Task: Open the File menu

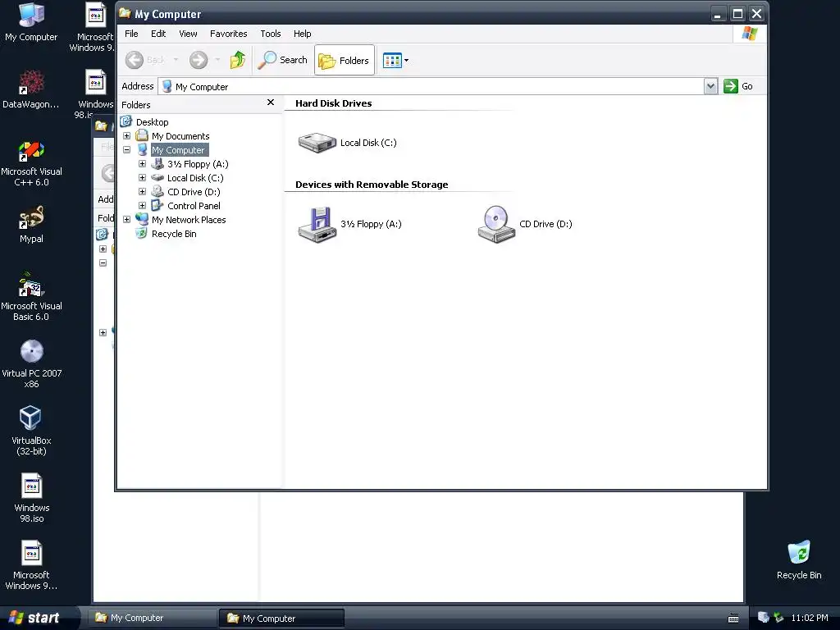Action: pyautogui.click(x=131, y=34)
